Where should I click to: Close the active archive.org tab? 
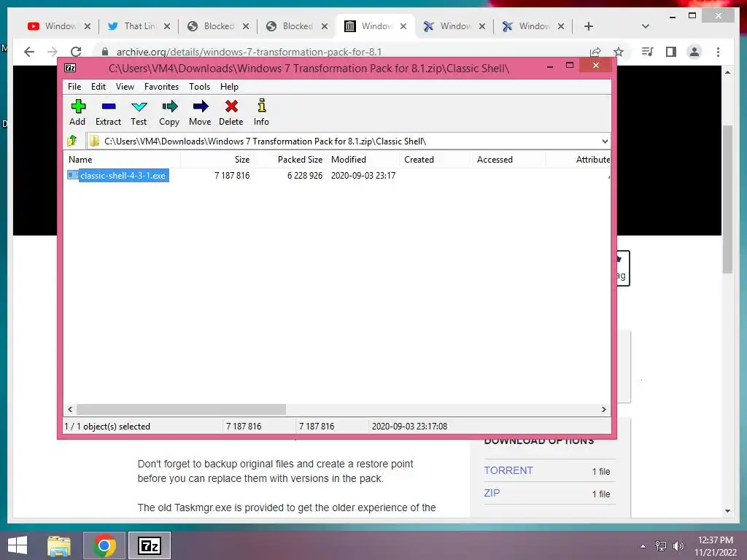tap(403, 26)
